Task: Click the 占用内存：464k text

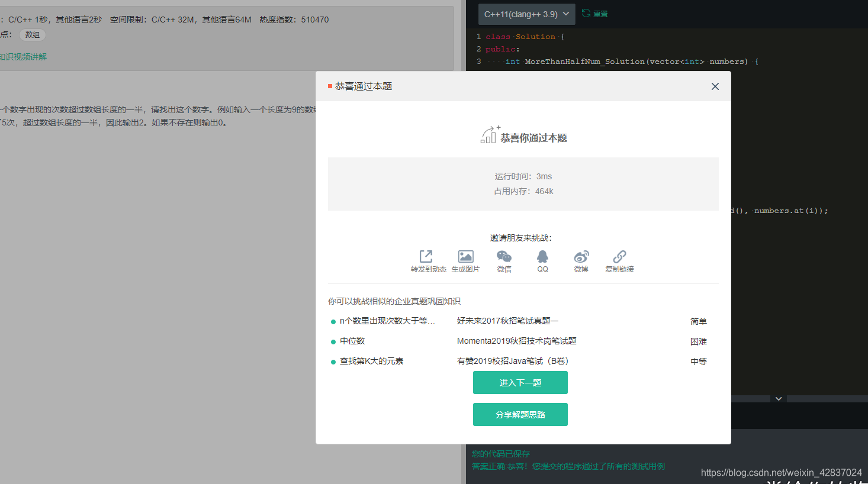Action: click(523, 191)
